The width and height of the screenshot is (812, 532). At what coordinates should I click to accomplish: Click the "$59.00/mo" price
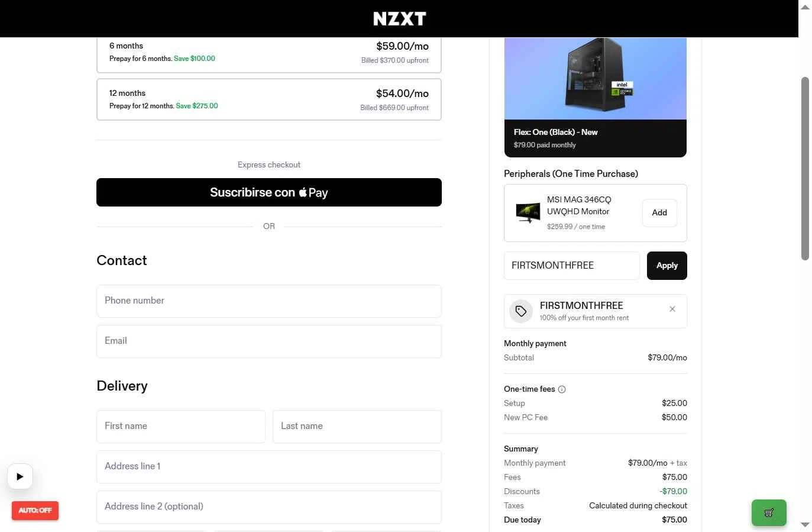(402, 46)
